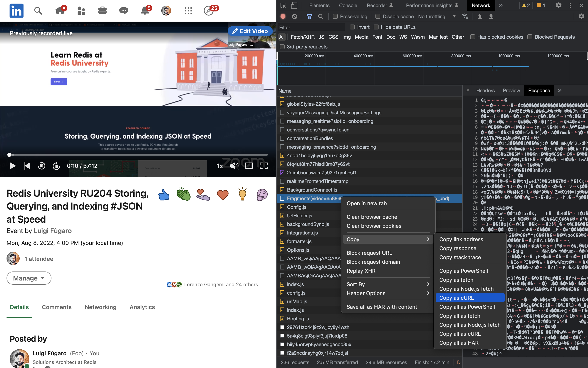Switch to the Console tab
The height and width of the screenshot is (368, 588).
[348, 5]
